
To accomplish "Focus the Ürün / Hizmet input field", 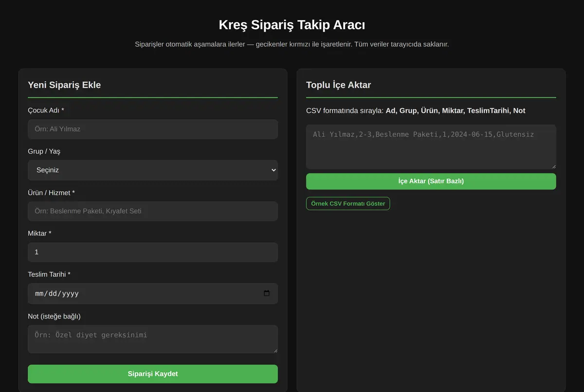I will [x=153, y=211].
